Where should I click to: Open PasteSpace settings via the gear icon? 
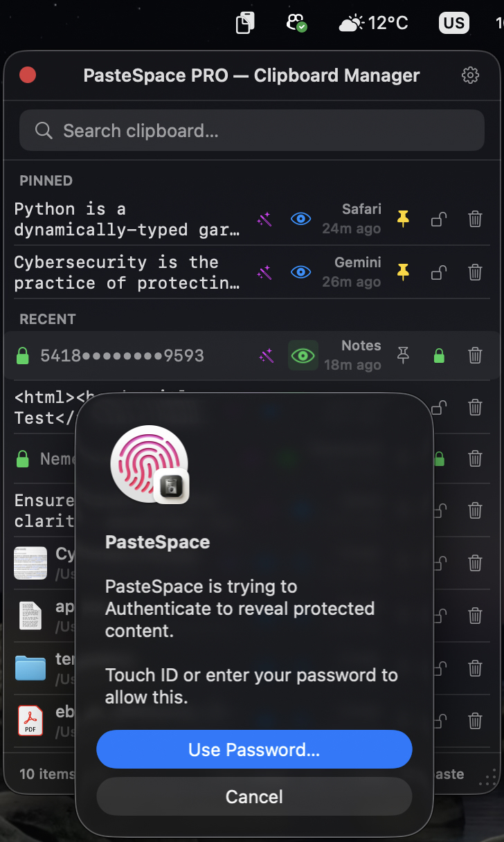click(x=471, y=75)
